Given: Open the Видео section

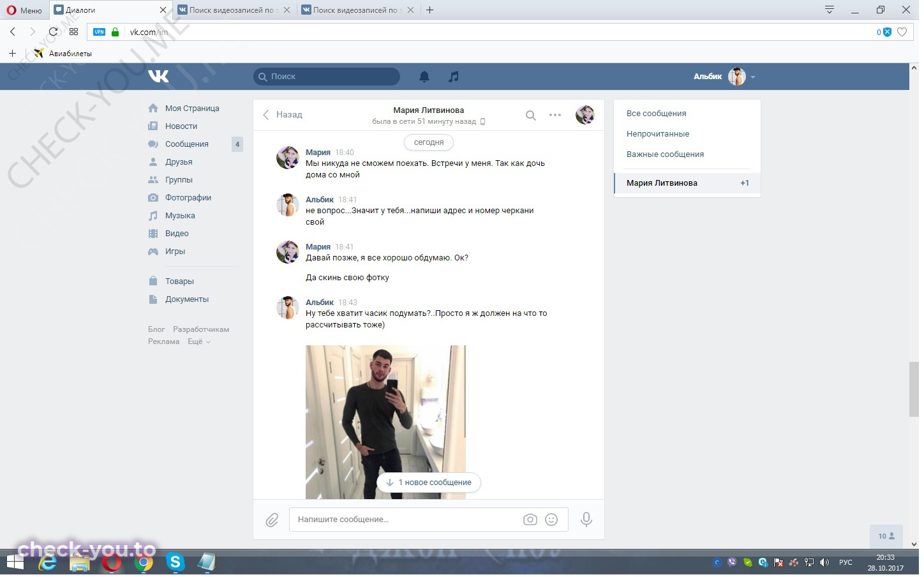Looking at the screenshot, I should click(177, 234).
